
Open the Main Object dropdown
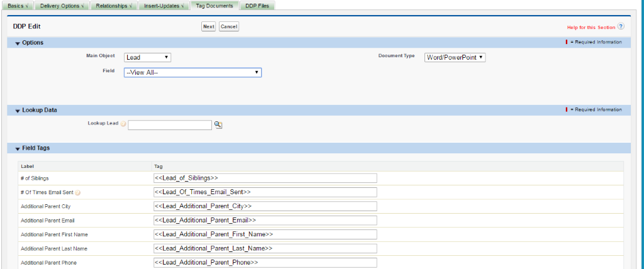[x=147, y=57]
